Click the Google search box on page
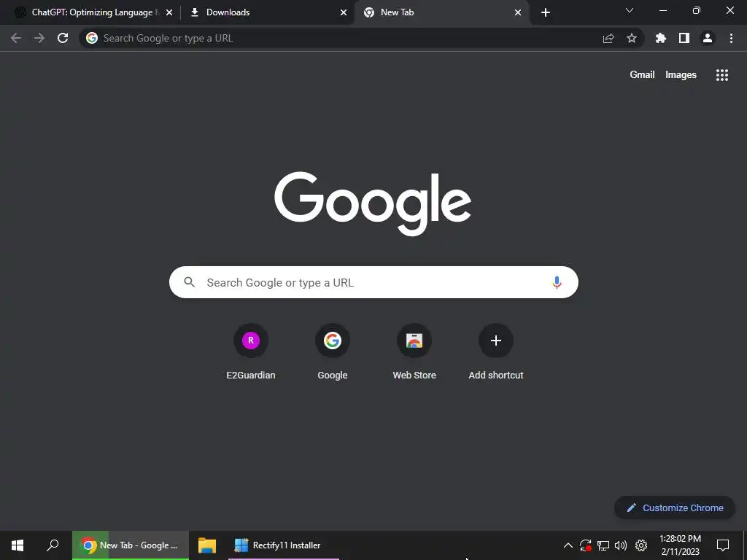 point(373,282)
